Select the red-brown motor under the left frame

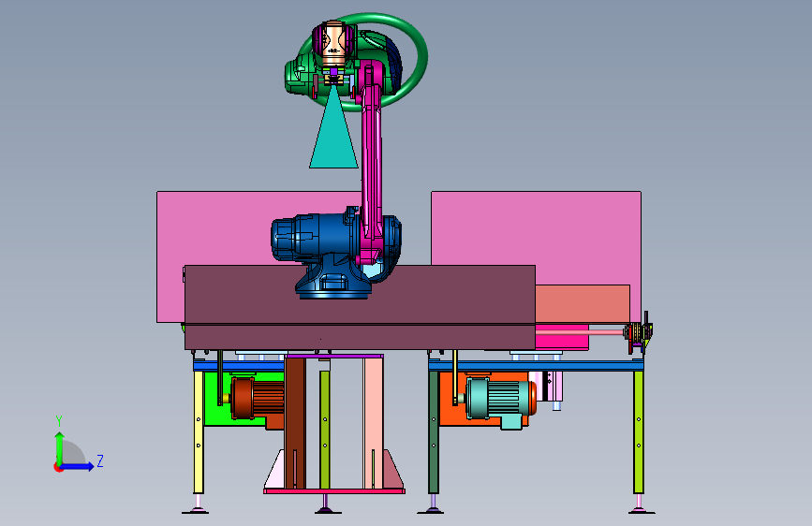click(258, 398)
